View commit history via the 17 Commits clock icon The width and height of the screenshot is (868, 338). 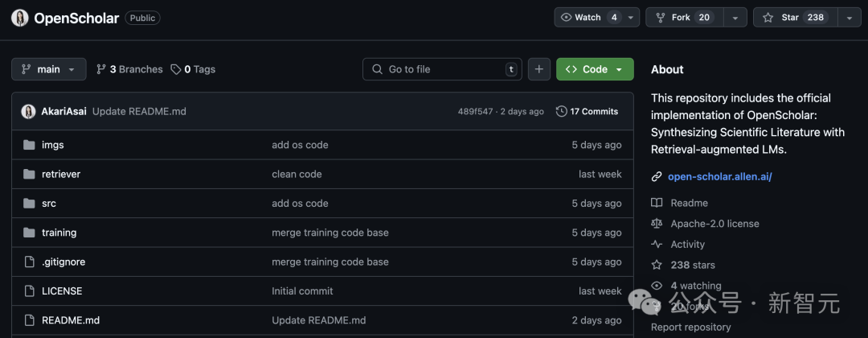[561, 111]
